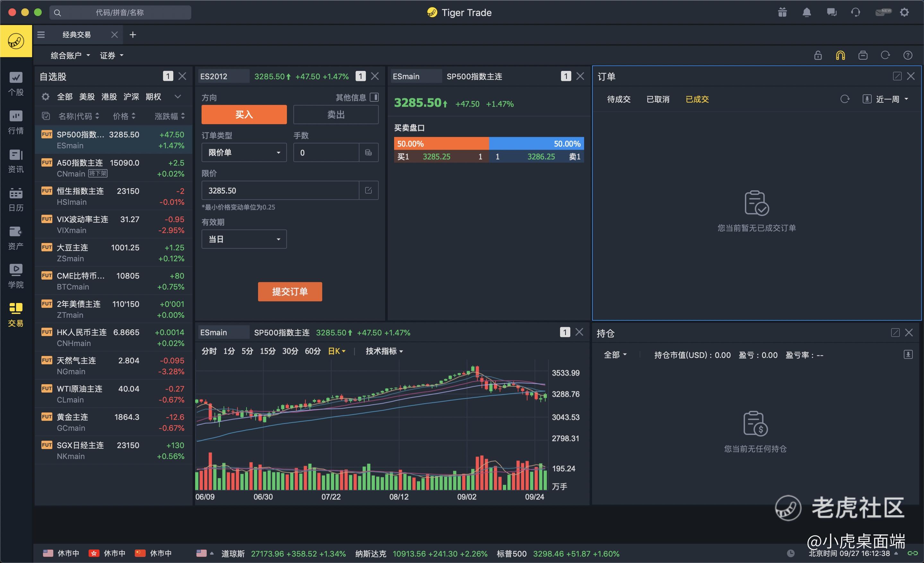The image size is (924, 563).
Task: Sort watchlist by 名称|代码
Action: coord(79,116)
